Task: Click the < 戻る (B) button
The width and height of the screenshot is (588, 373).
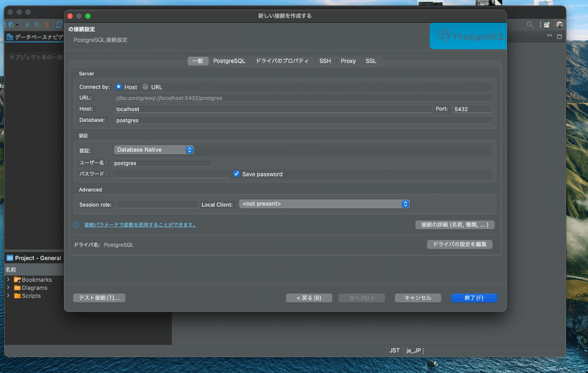Action: [309, 298]
